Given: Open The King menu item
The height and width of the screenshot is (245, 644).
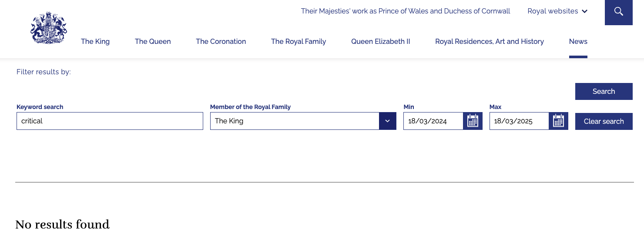Looking at the screenshot, I should pos(95,41).
